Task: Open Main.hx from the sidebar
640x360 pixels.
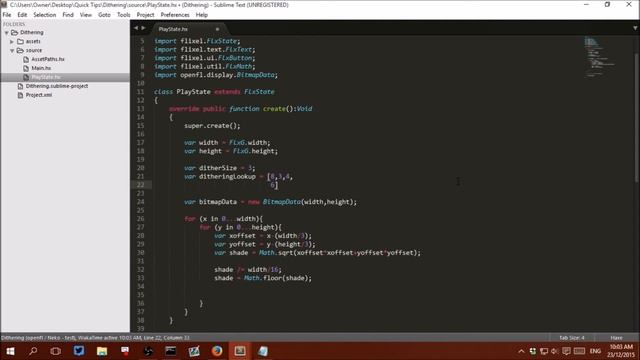Action: (41, 68)
